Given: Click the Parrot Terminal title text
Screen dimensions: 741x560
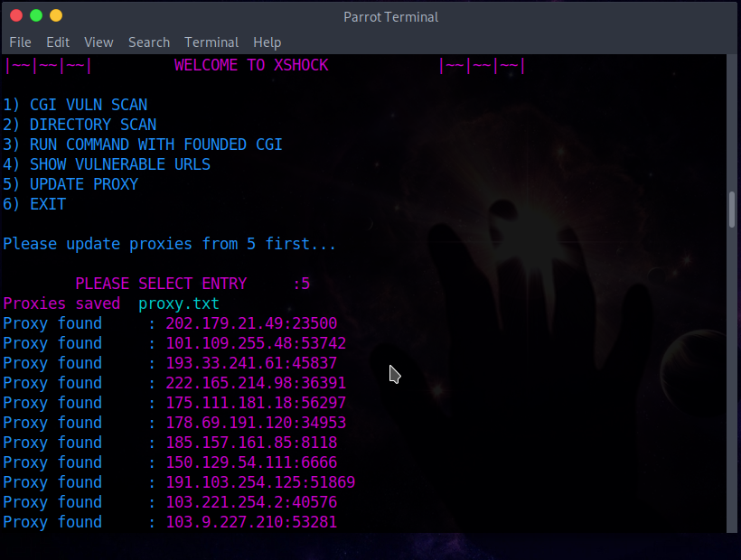Looking at the screenshot, I should (x=390, y=17).
